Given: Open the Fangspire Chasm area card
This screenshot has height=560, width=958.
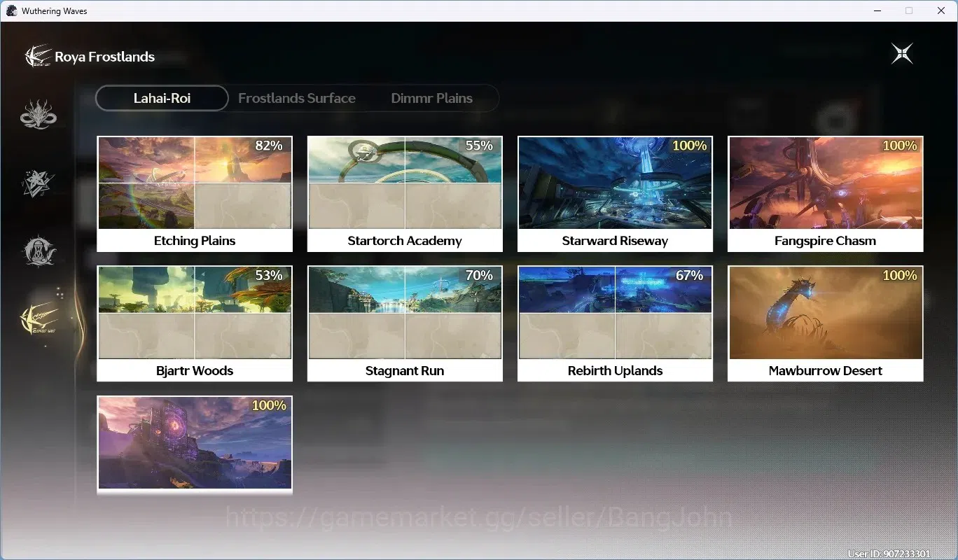Looking at the screenshot, I should [x=826, y=194].
